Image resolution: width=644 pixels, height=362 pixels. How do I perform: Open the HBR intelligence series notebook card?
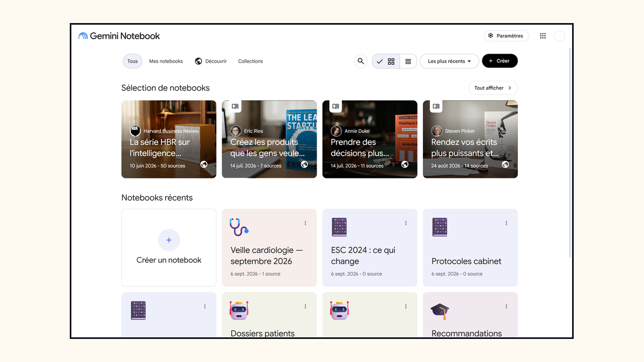coord(169,139)
